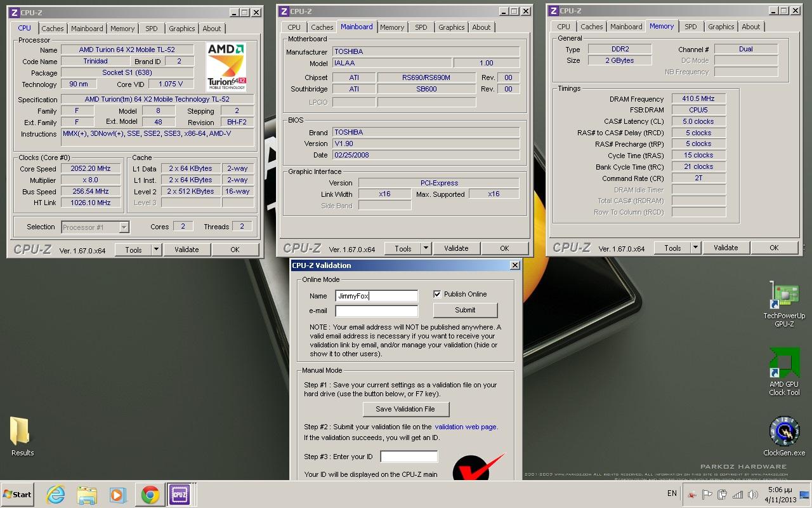The width and height of the screenshot is (812, 508).
Task: Click Core Speed value 2052.20 MHz
Action: [x=91, y=169]
